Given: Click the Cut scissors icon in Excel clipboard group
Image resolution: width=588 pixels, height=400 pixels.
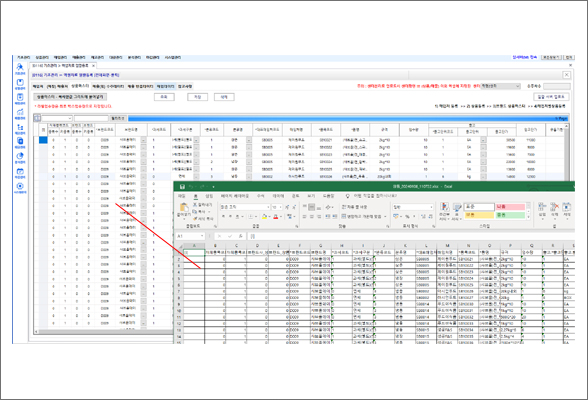Looking at the screenshot, I should click(x=195, y=205).
